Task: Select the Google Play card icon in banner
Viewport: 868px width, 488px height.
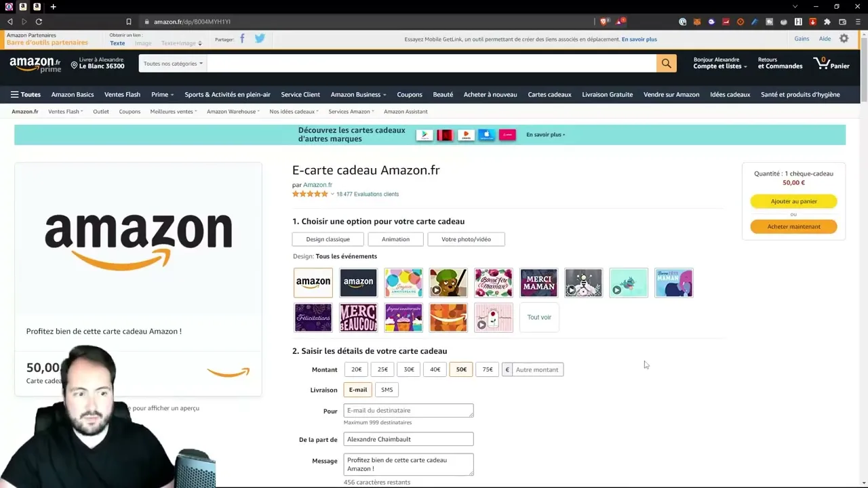Action: pyautogui.click(x=424, y=134)
